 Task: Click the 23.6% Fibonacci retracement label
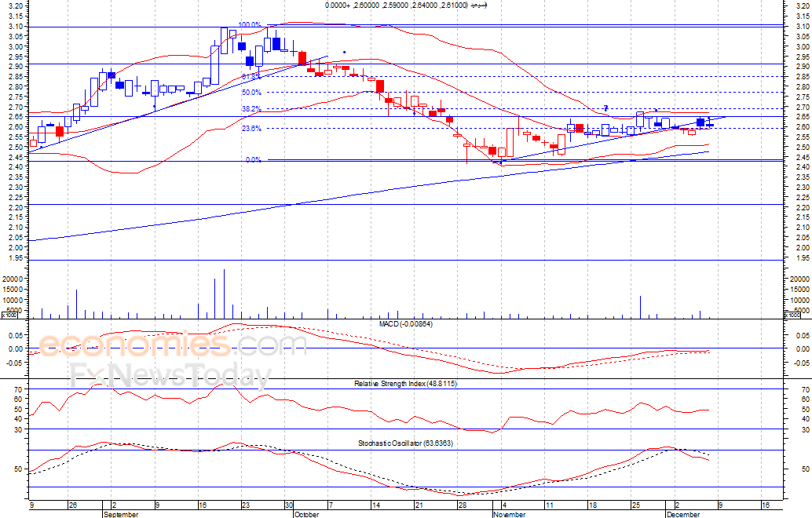coord(251,129)
